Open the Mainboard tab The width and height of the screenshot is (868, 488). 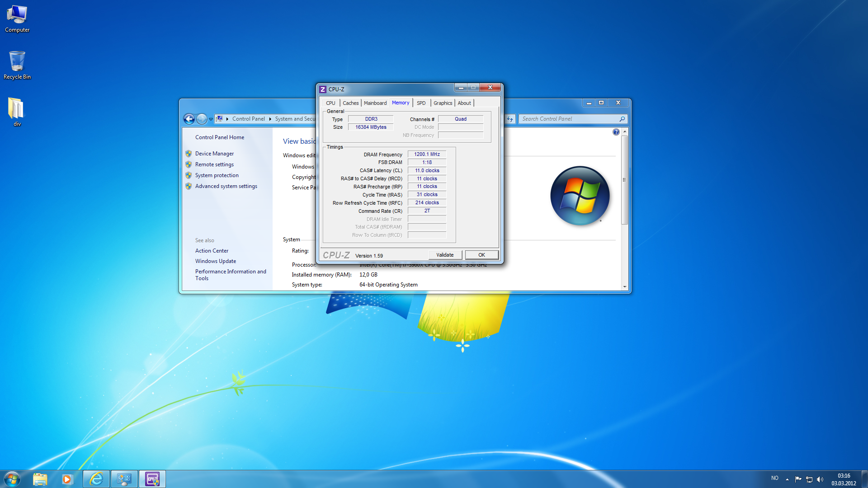[375, 103]
